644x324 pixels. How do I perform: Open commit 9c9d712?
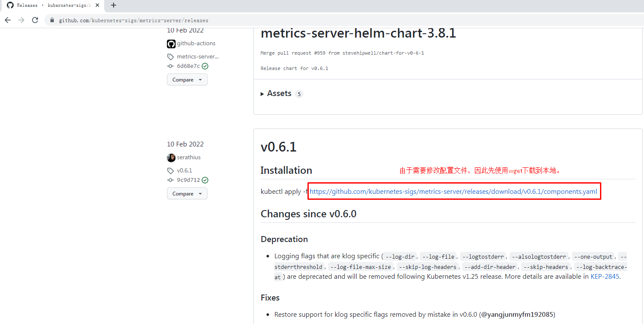188,180
